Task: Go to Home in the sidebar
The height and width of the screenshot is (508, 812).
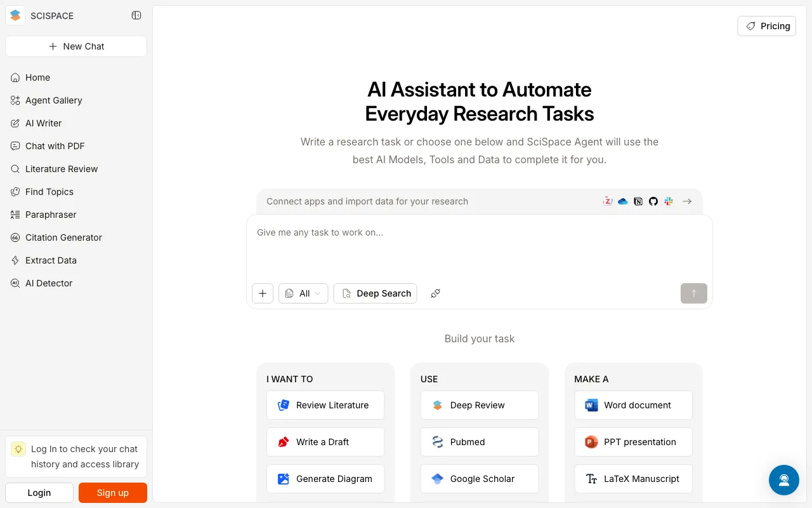Action: click(76, 77)
